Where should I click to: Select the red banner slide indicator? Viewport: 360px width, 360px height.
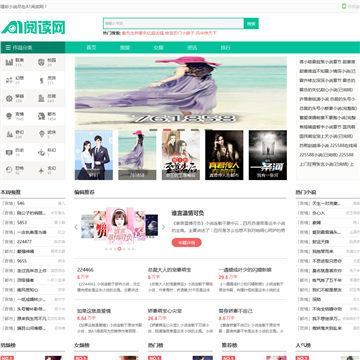click(168, 130)
